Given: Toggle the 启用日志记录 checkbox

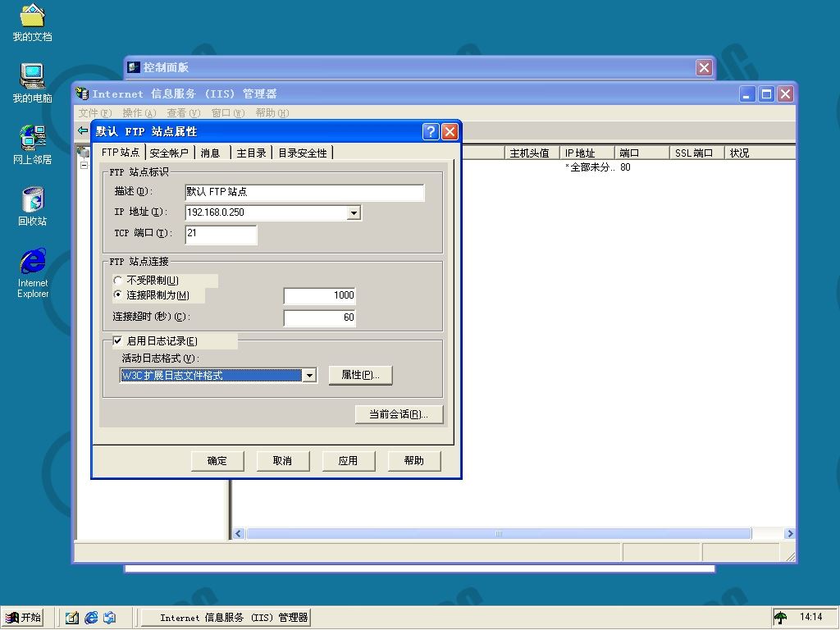Looking at the screenshot, I should pyautogui.click(x=117, y=340).
